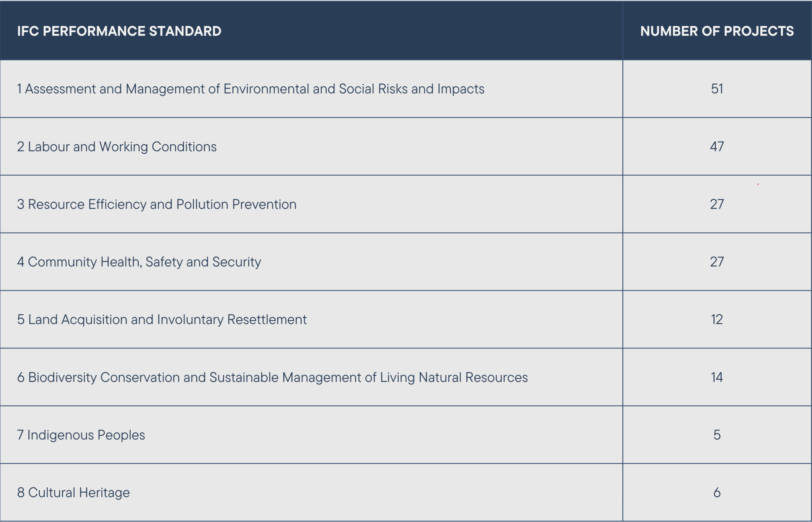Click the small red dot near 27

click(x=758, y=184)
